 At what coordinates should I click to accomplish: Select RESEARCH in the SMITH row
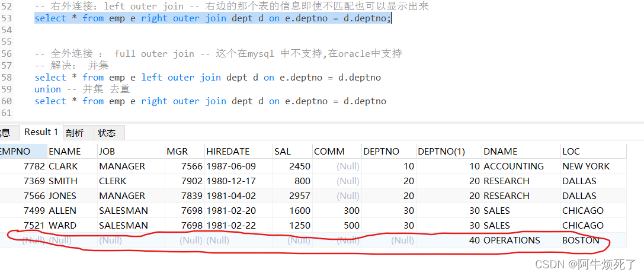point(521,181)
